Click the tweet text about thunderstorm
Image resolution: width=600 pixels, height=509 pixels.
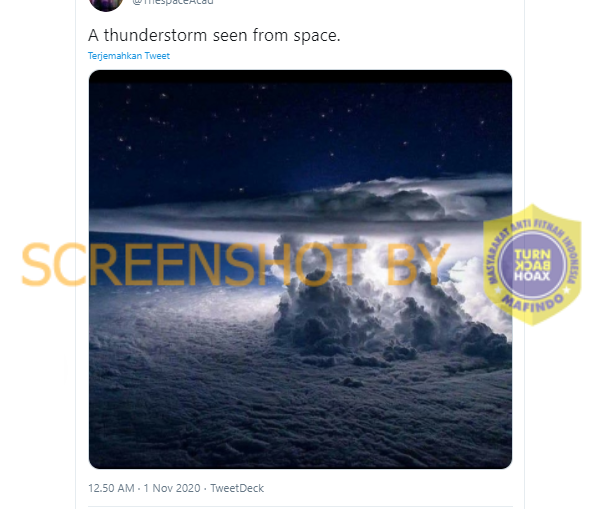pos(214,36)
